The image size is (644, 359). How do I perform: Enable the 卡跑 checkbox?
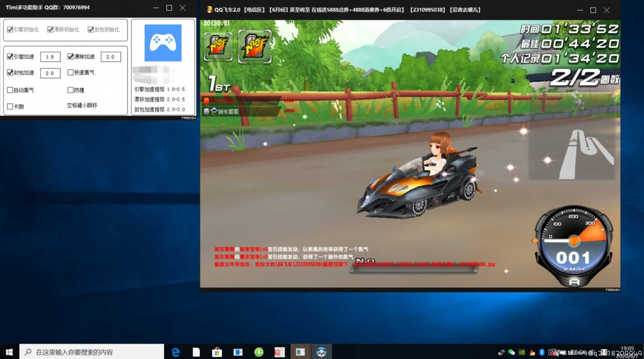[10, 106]
